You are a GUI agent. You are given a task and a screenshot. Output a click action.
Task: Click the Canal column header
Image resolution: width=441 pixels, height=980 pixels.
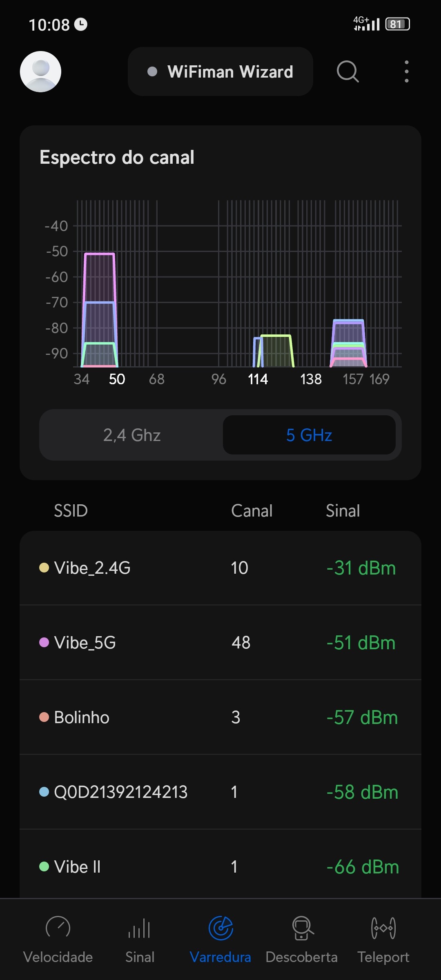coord(252,511)
